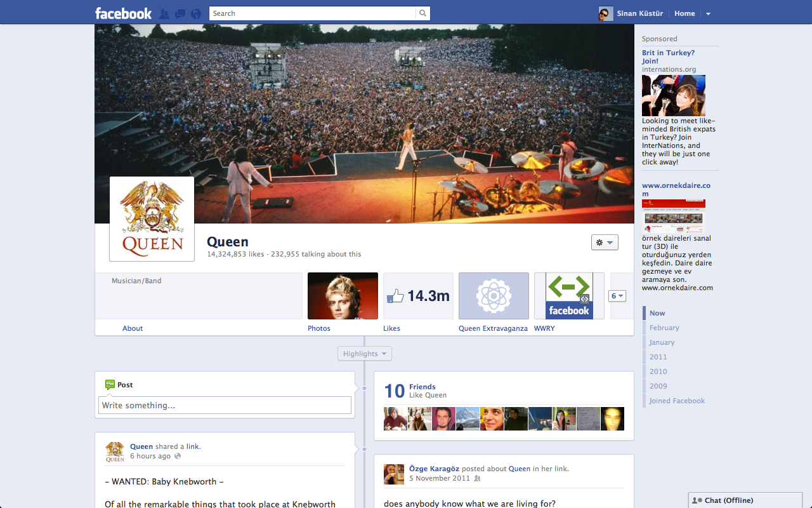Jump to February in the timeline
The height and width of the screenshot is (508, 812).
coord(664,328)
